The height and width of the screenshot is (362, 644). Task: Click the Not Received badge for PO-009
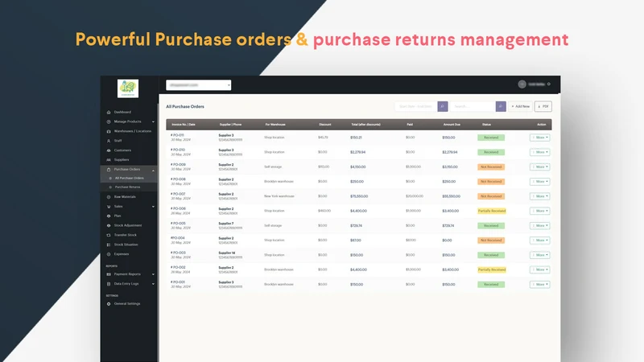coord(491,167)
